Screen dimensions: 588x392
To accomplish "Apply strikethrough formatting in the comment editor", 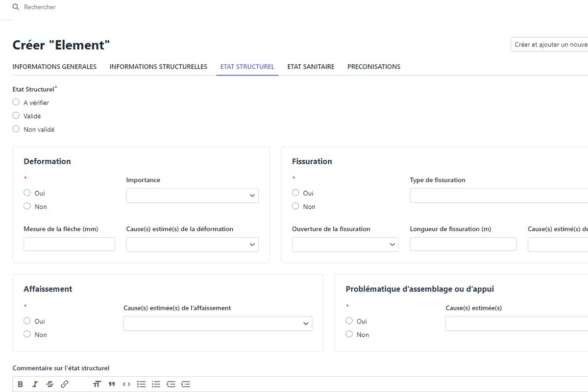I will (x=49, y=384).
